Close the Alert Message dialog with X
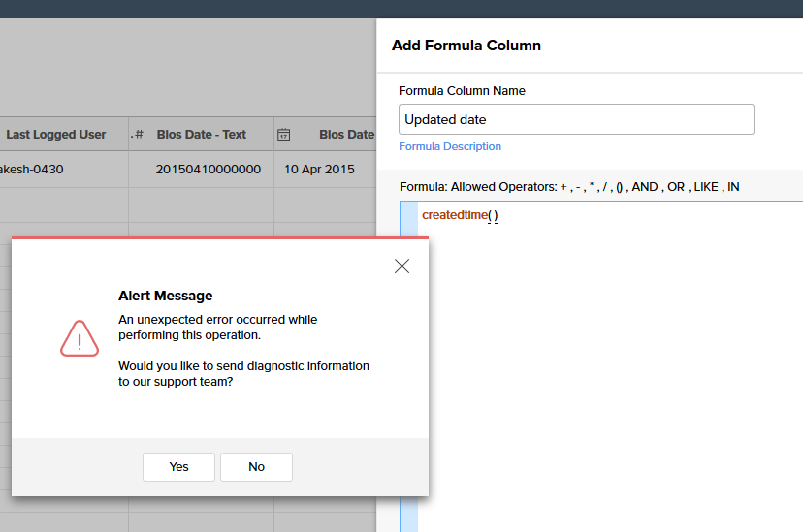This screenshot has height=532, width=803. pos(401,266)
